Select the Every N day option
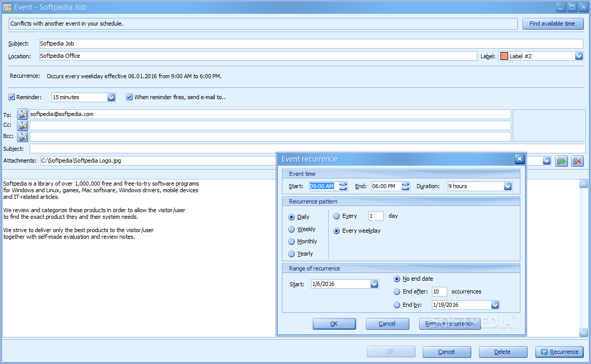The image size is (591, 364). click(337, 216)
